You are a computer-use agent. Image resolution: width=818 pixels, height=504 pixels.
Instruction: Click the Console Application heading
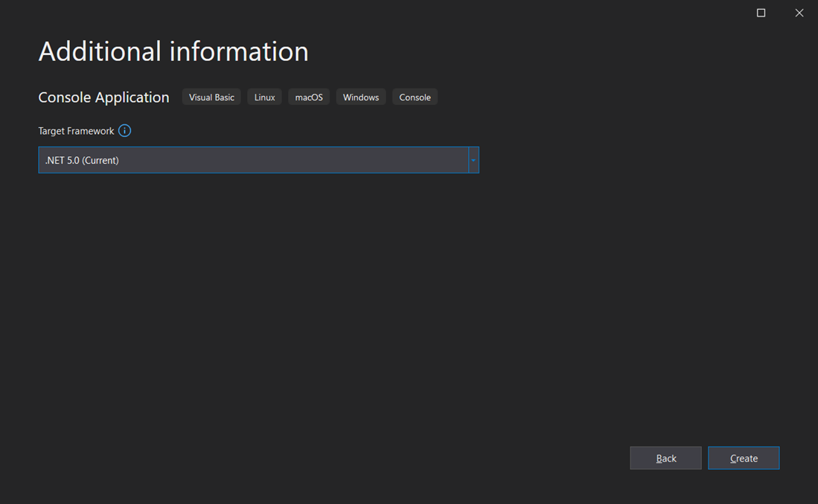point(103,97)
